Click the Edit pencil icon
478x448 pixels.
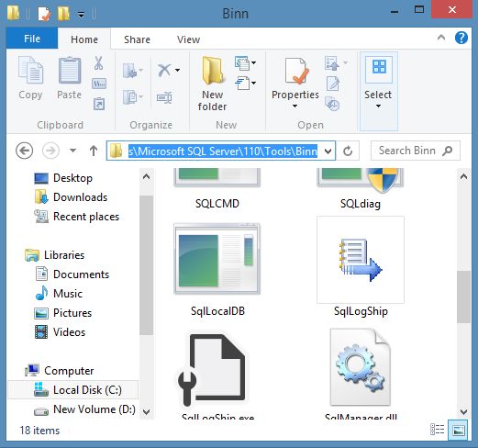coord(333,84)
